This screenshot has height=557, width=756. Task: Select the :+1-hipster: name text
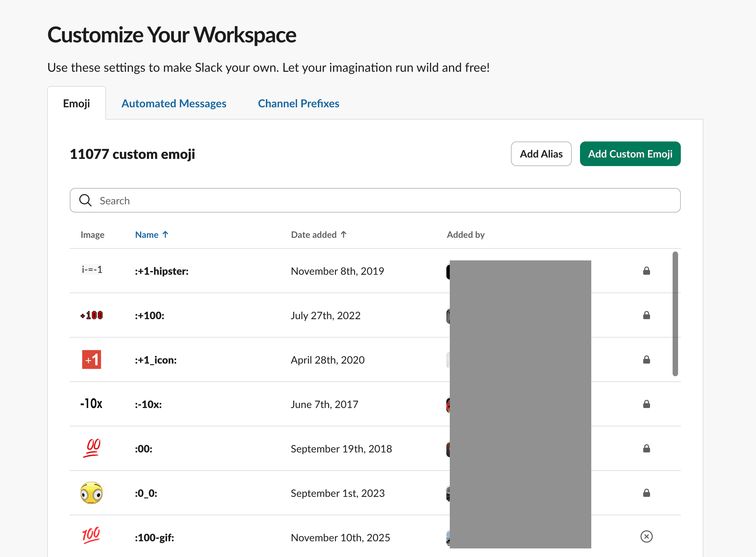(x=162, y=271)
